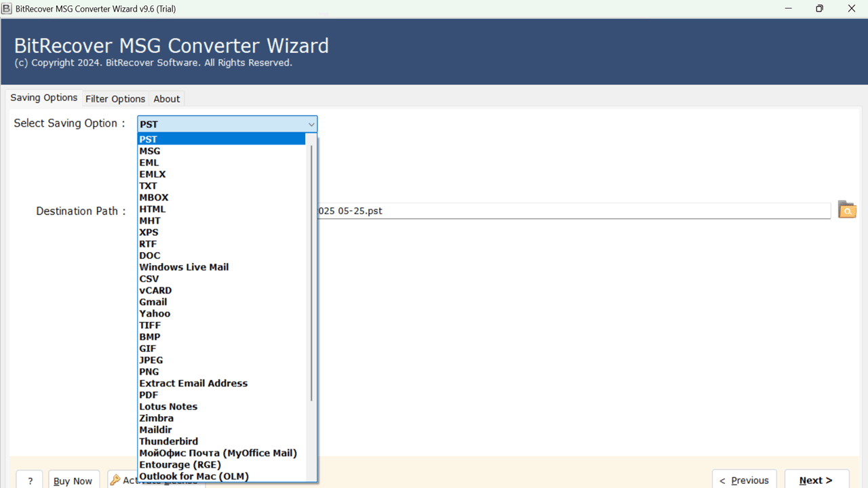
Task: Open the Filter Options tab
Action: pos(115,99)
